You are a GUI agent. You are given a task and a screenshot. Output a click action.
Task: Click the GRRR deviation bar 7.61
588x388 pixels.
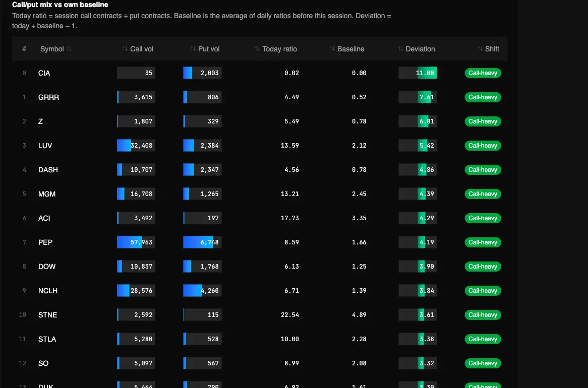click(418, 97)
